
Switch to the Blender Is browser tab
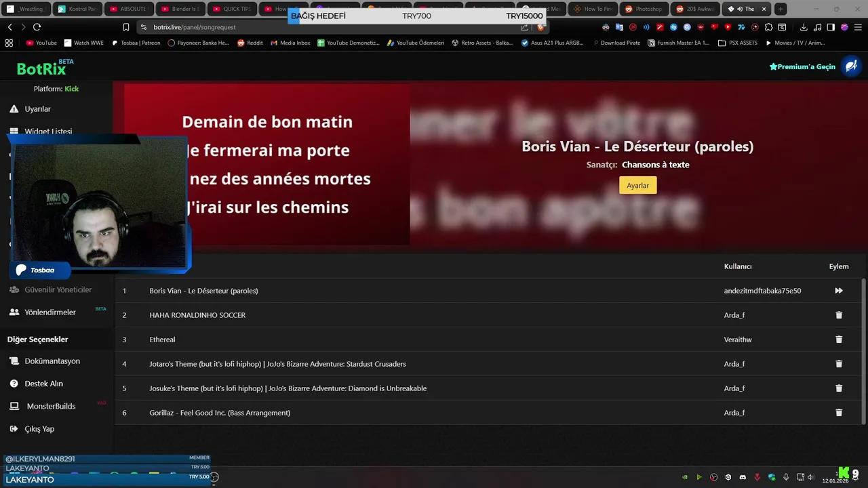[x=180, y=9]
